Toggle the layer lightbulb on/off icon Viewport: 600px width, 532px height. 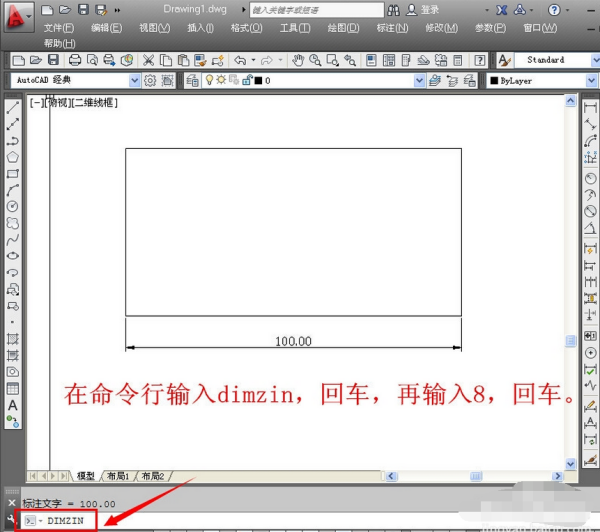(208, 80)
